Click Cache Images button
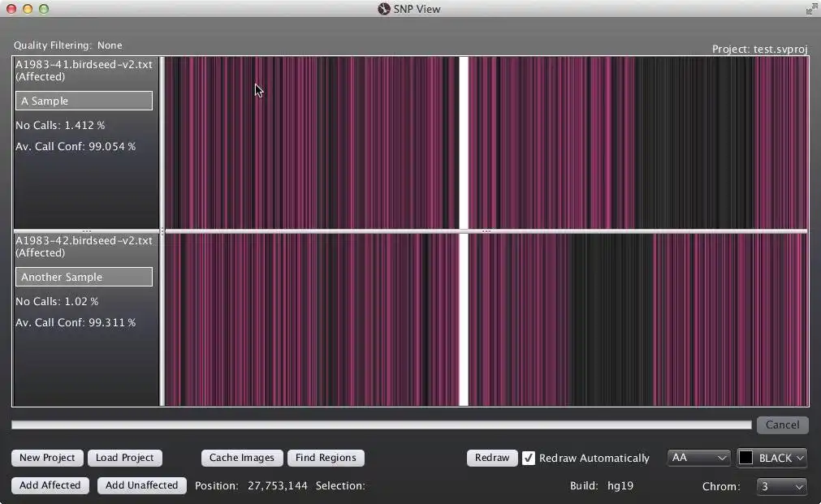Screen dimensions: 821x504 (x=242, y=458)
